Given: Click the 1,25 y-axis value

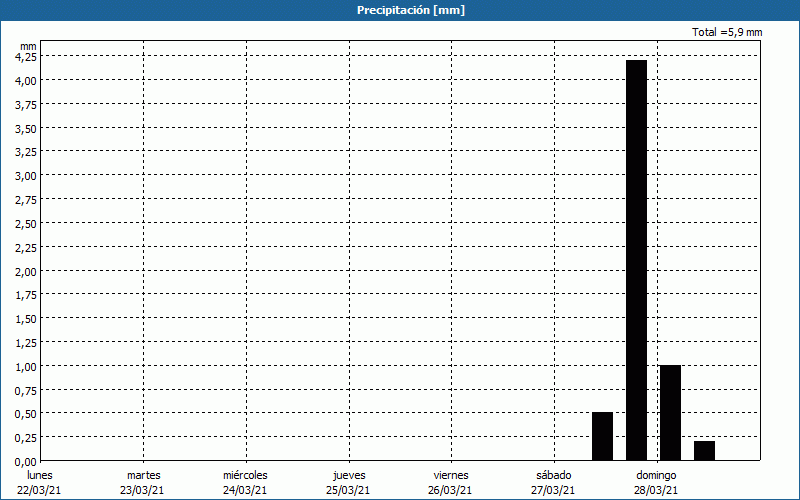Looking at the screenshot, I should click(x=26, y=343).
